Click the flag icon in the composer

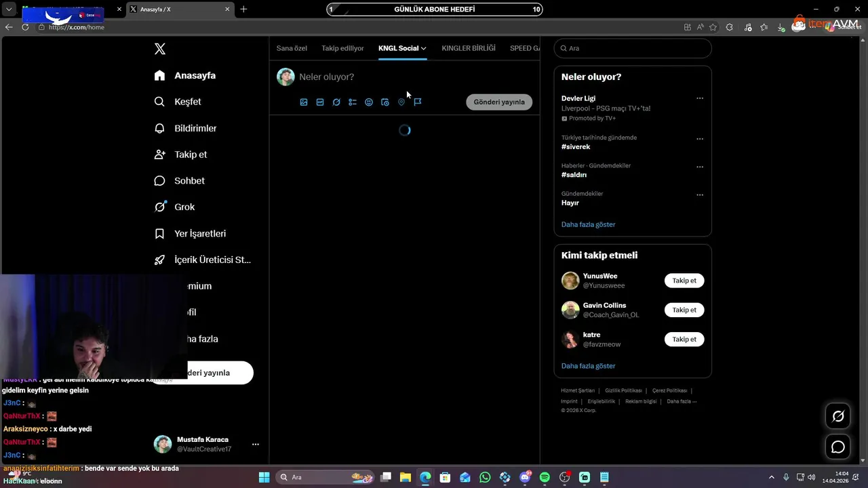[418, 102]
